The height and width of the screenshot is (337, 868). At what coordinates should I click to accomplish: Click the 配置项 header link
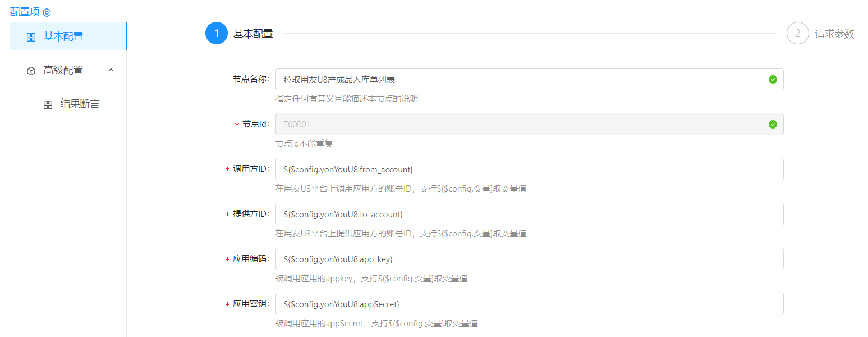point(25,12)
